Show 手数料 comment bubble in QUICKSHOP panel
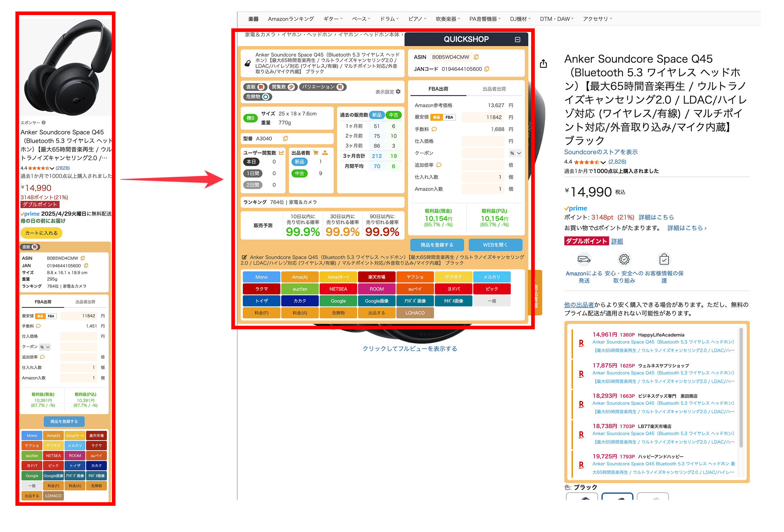This screenshot has width=784, height=532. [434, 129]
